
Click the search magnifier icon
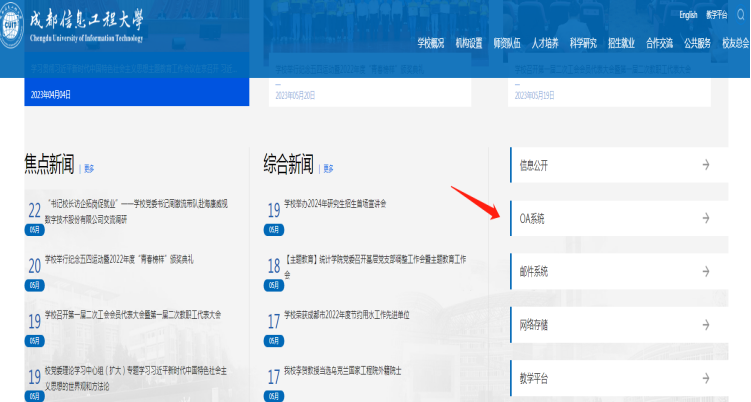pyautogui.click(x=740, y=15)
